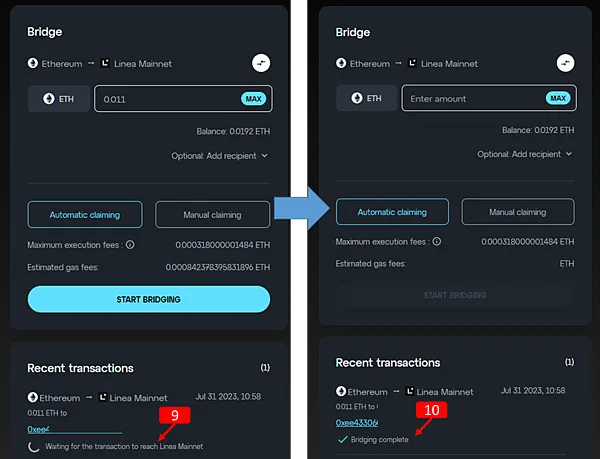Select Automatic claiming in left panel
Image resolution: width=600 pixels, height=459 pixels.
85,215
